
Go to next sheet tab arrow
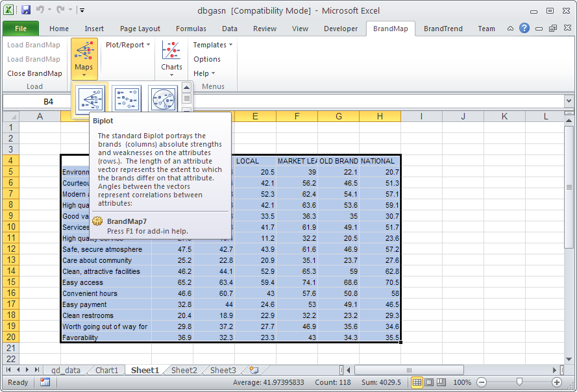(27, 369)
